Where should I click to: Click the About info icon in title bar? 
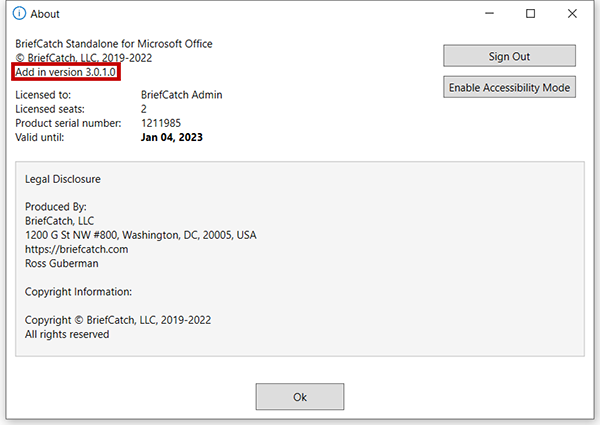coord(18,14)
